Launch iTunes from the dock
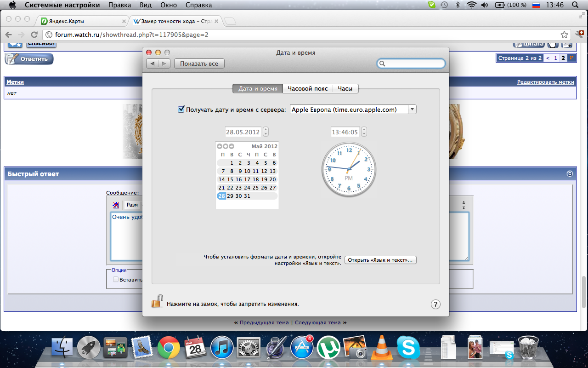This screenshot has width=588, height=368. pos(222,347)
